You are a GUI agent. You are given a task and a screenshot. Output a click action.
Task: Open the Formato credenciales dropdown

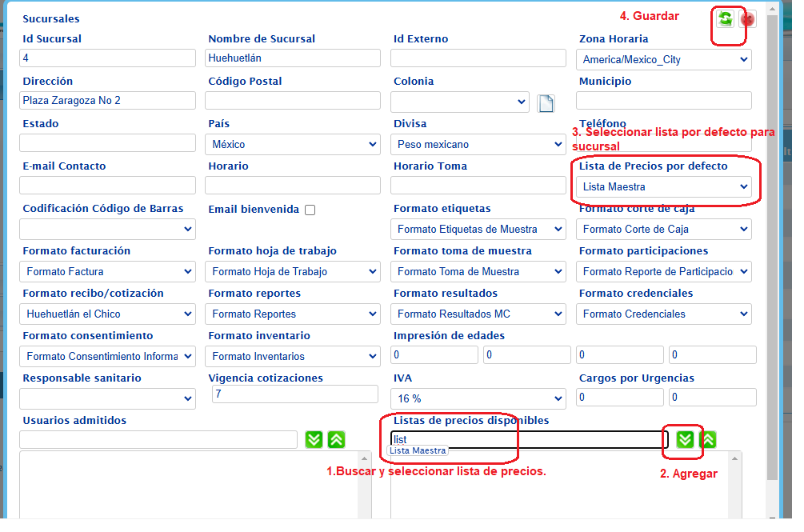(x=663, y=314)
